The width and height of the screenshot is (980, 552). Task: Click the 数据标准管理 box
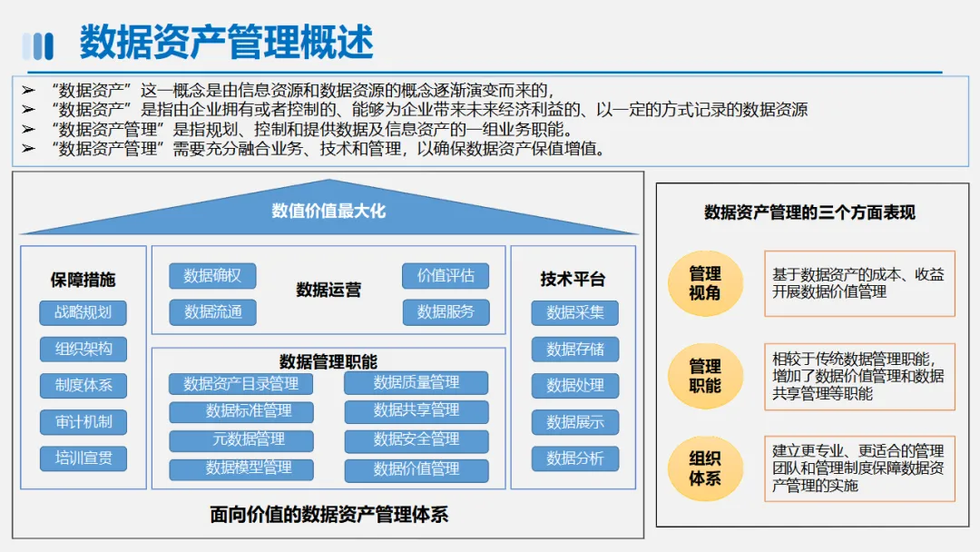click(241, 411)
